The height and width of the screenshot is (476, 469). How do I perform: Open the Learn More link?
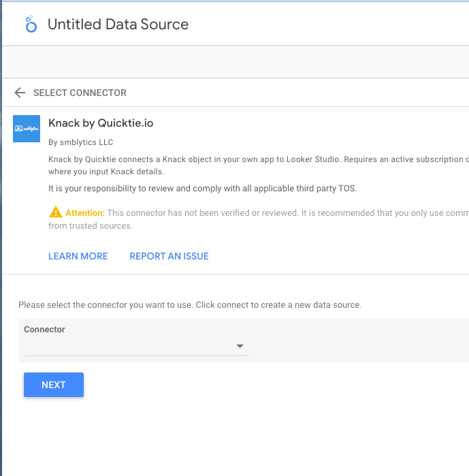pyautogui.click(x=78, y=256)
